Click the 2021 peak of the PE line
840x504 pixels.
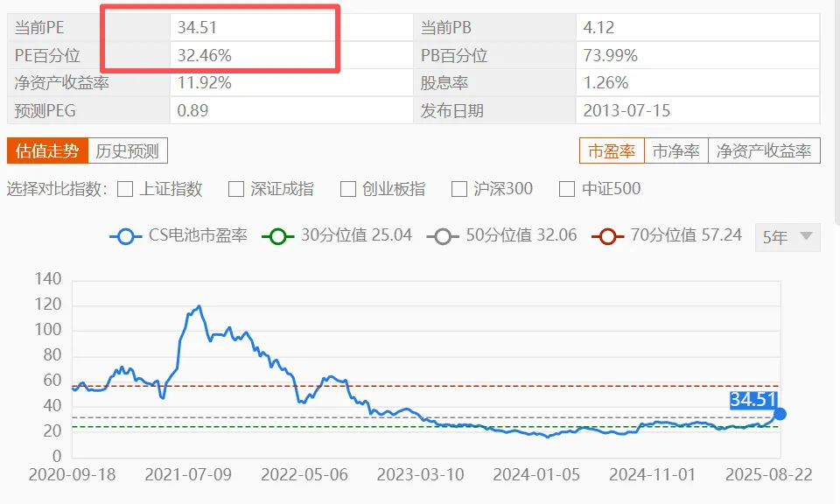(199, 307)
